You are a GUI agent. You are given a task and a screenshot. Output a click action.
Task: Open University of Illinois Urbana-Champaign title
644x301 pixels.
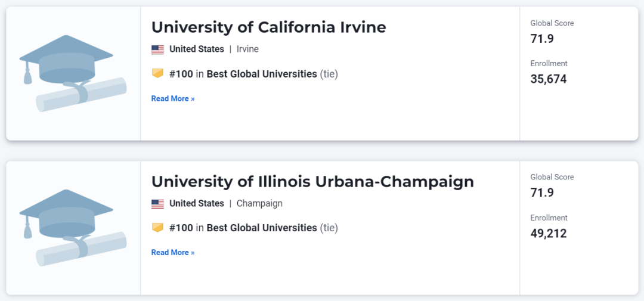click(312, 182)
